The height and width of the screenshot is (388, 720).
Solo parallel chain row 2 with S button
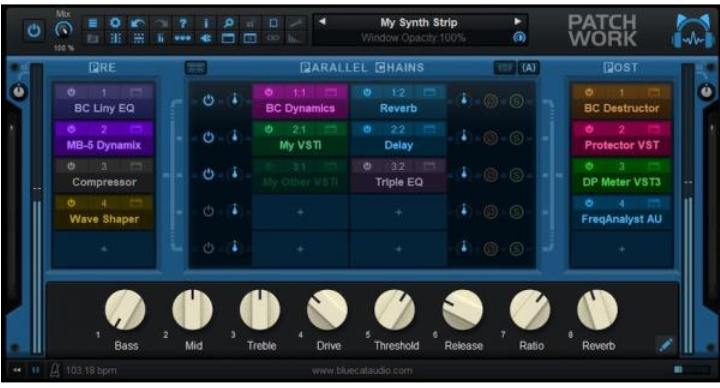517,137
